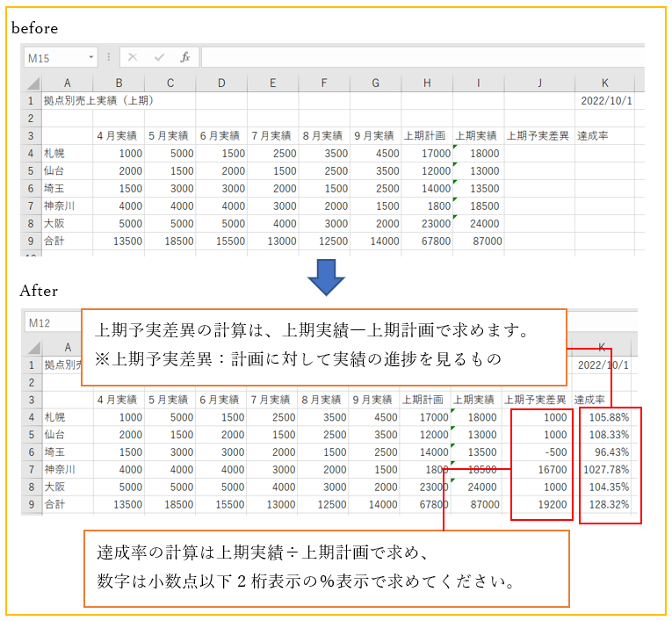Click the empty formula bar in before sheet
Image resolution: width=672 pixels, height=621 pixels.
pyautogui.click(x=422, y=57)
